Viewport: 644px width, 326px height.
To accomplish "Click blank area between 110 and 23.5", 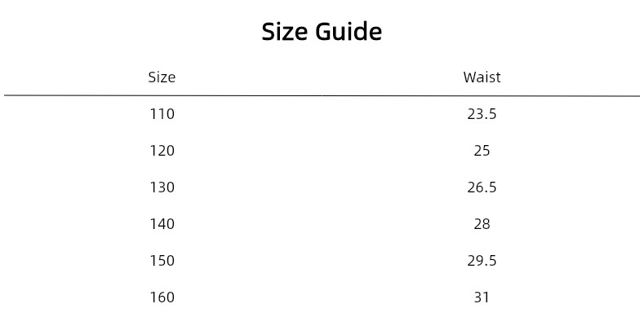I will point(322,113).
